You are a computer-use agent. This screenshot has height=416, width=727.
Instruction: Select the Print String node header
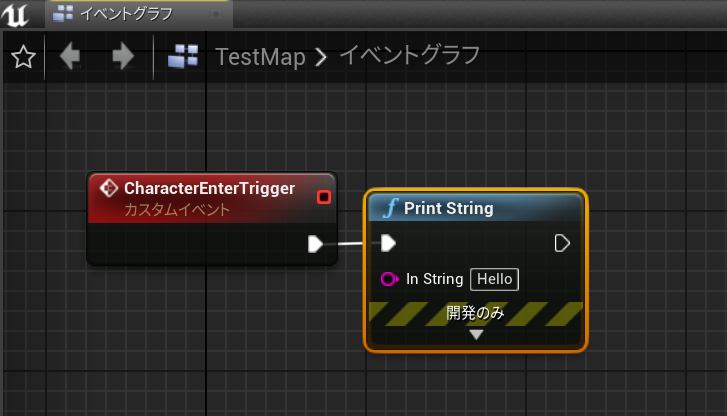(475, 208)
